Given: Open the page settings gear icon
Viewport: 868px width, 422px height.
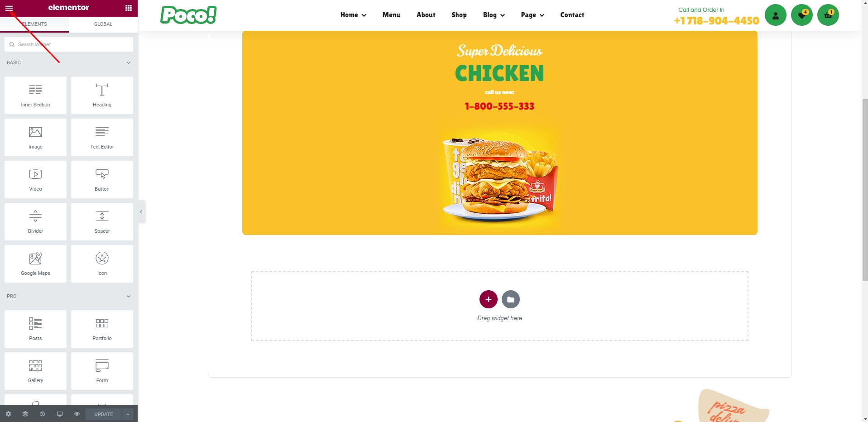Looking at the screenshot, I should click(x=8, y=414).
